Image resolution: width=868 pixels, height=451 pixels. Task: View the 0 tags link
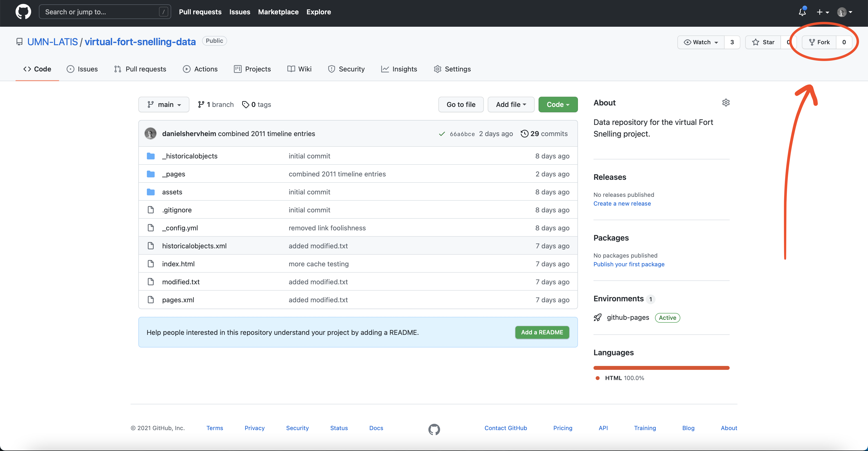257,104
